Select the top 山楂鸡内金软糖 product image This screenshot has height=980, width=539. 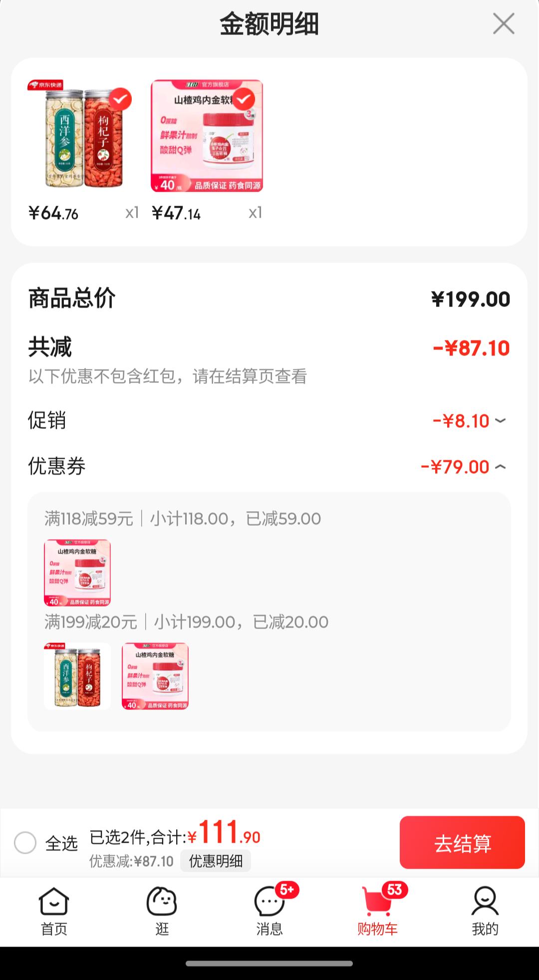[207, 136]
